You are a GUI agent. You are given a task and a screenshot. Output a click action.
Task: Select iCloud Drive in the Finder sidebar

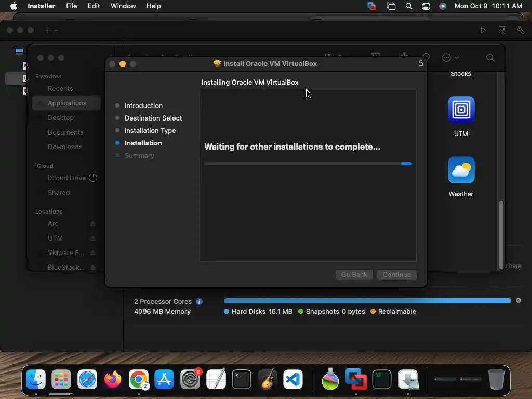pos(66,178)
